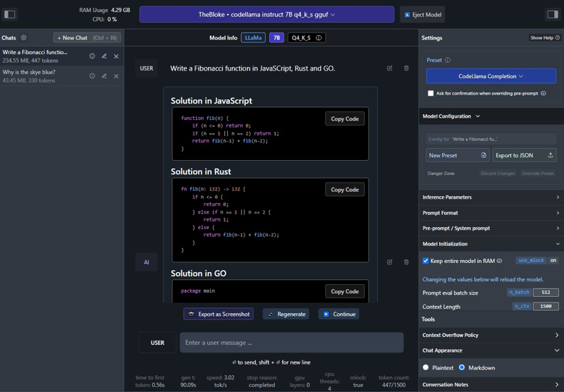The height and width of the screenshot is (392, 564).
Task: Uncheck Keep entire model in RAM
Action: click(426, 261)
